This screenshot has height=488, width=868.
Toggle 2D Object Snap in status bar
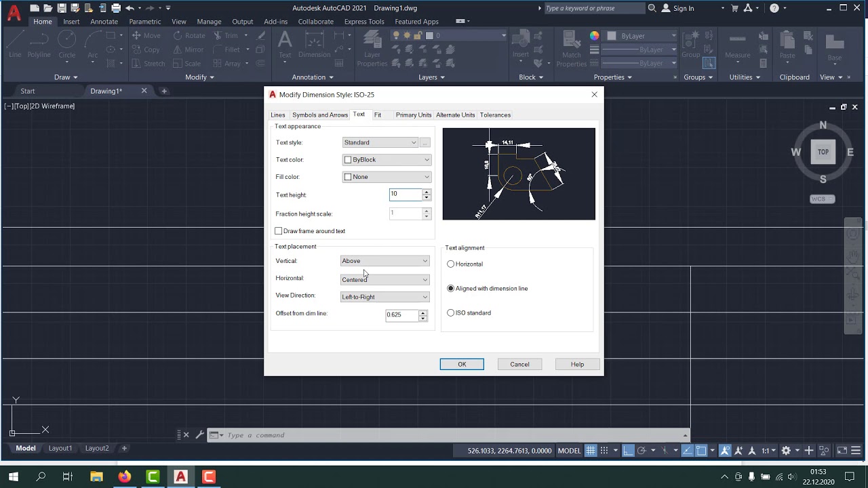pyautogui.click(x=701, y=451)
